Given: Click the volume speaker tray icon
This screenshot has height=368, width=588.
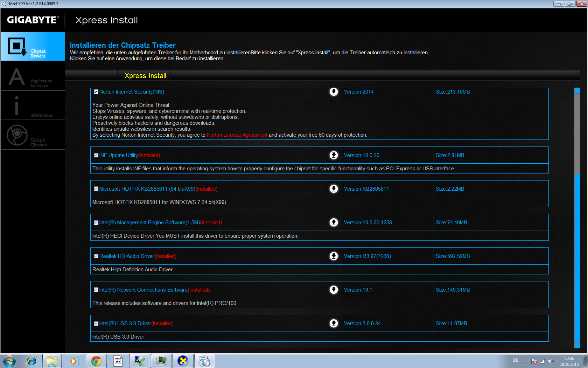Looking at the screenshot, I should coord(551,361).
